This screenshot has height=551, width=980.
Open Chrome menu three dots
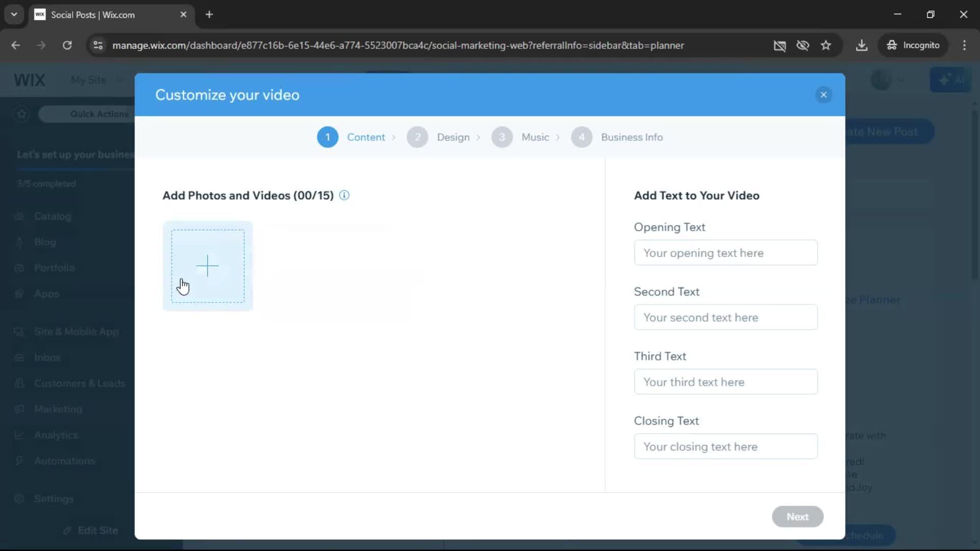pos(964,45)
